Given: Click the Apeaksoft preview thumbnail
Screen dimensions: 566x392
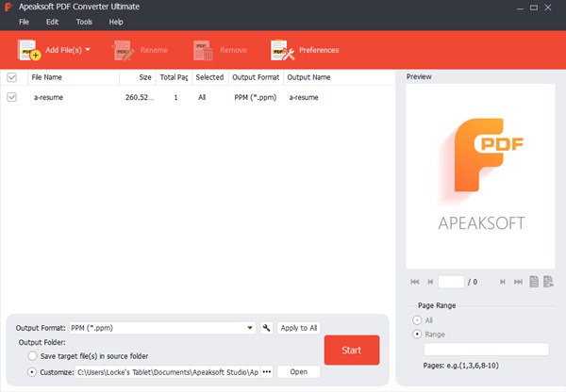Looking at the screenshot, I should point(480,176).
